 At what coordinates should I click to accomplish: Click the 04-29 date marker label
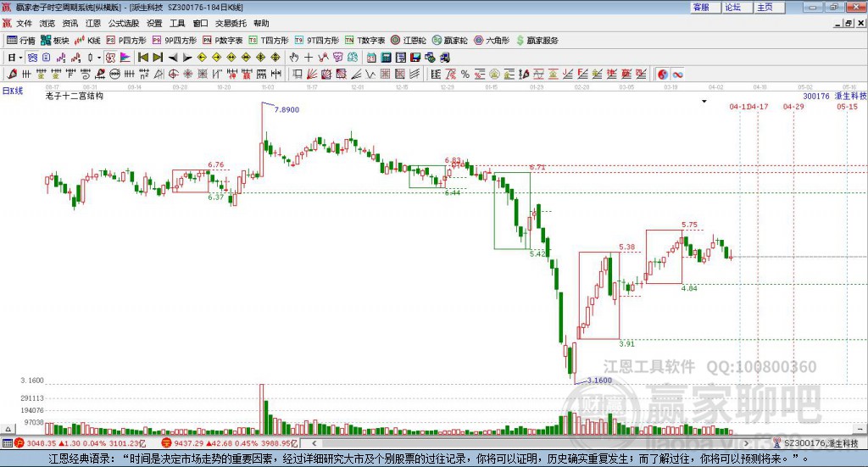coord(793,107)
